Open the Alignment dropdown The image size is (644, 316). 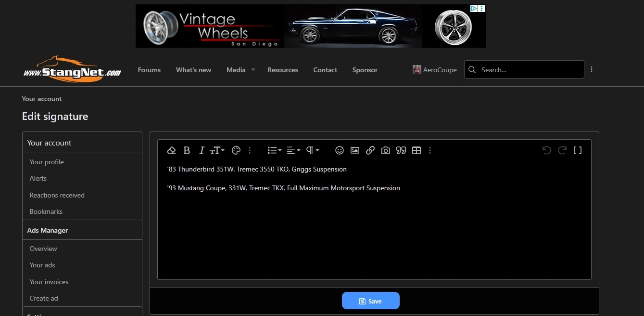(x=293, y=150)
